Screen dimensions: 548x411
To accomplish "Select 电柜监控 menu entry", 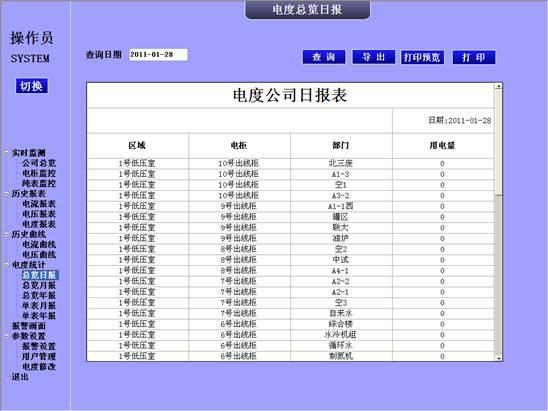I will coord(39,173).
